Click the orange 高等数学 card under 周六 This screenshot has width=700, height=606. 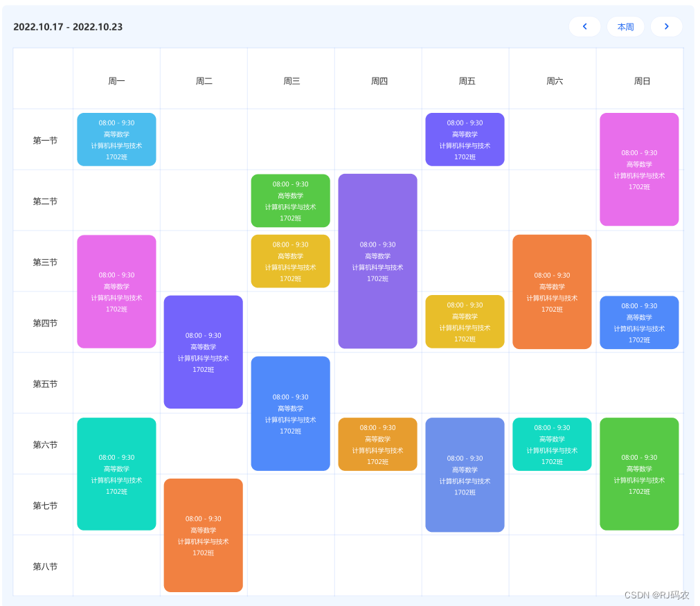point(552,291)
